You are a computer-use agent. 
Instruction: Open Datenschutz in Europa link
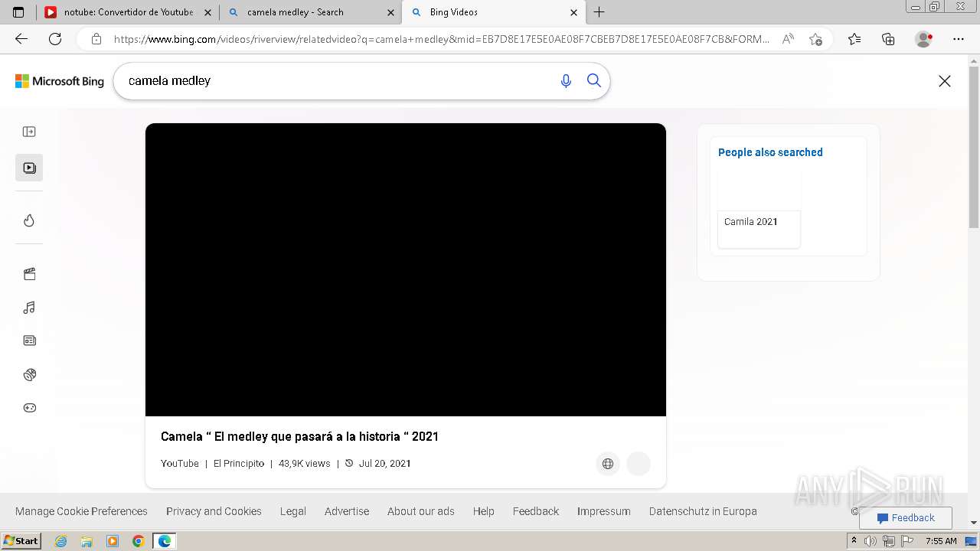click(x=703, y=511)
